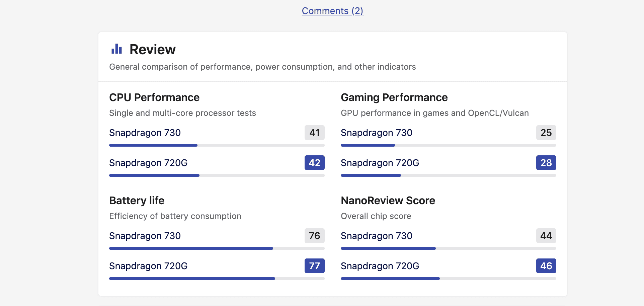Click the bar chart icon beside Review

click(116, 49)
